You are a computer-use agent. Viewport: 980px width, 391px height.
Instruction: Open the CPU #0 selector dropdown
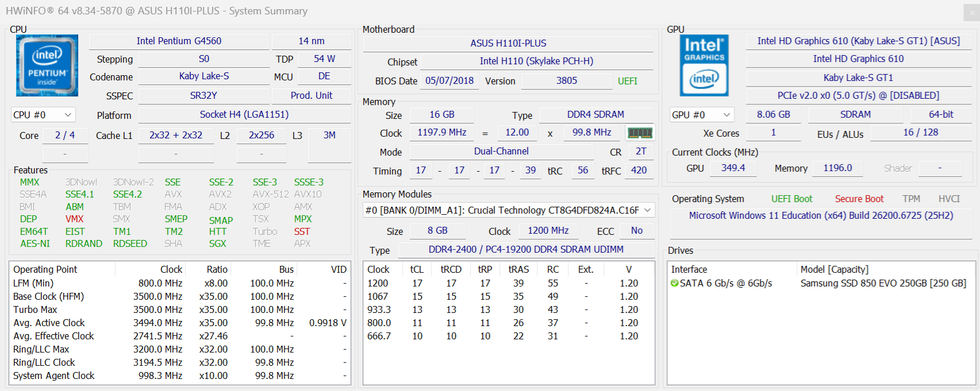tap(43, 115)
